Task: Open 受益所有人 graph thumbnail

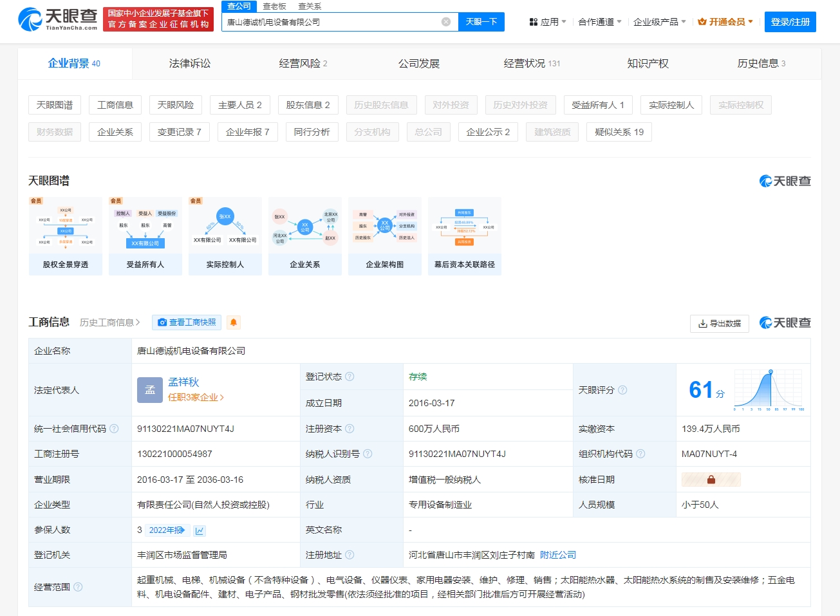Action: coord(145,236)
